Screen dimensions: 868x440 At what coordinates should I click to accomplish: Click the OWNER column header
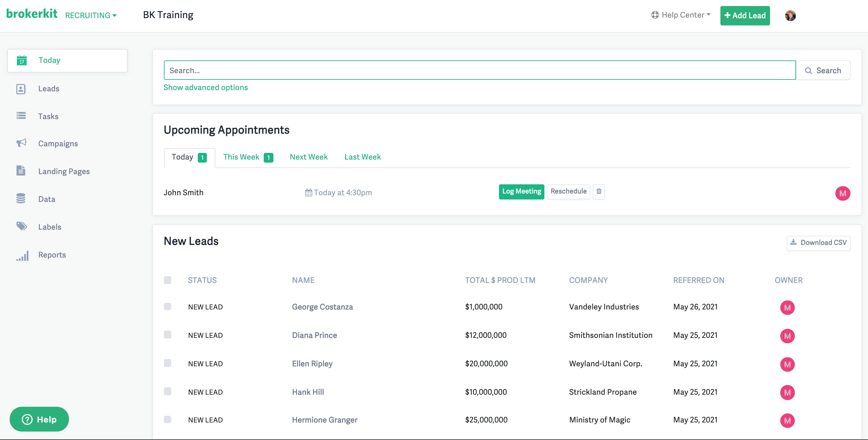788,280
